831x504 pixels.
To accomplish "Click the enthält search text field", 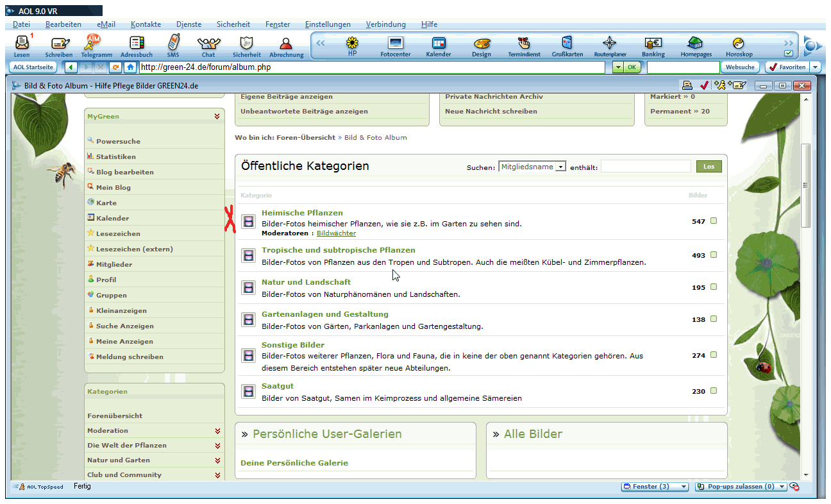I will pyautogui.click(x=645, y=167).
